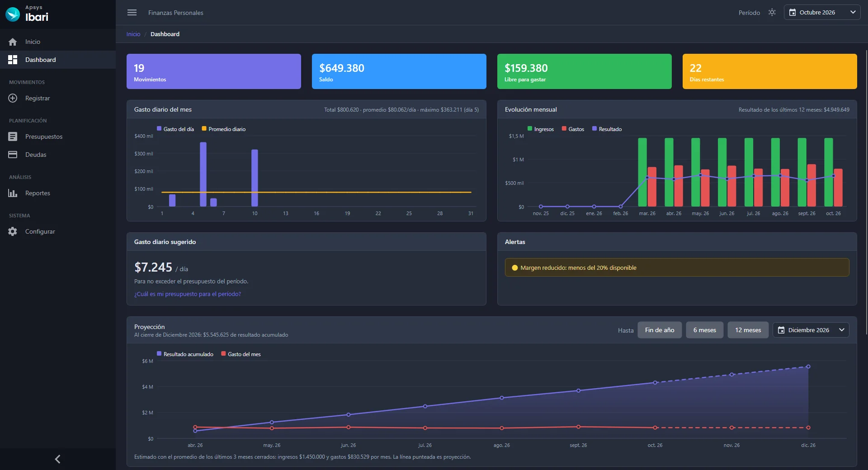The image size is (868, 470).
Task: Click the 12 meses button
Action: [x=748, y=330]
